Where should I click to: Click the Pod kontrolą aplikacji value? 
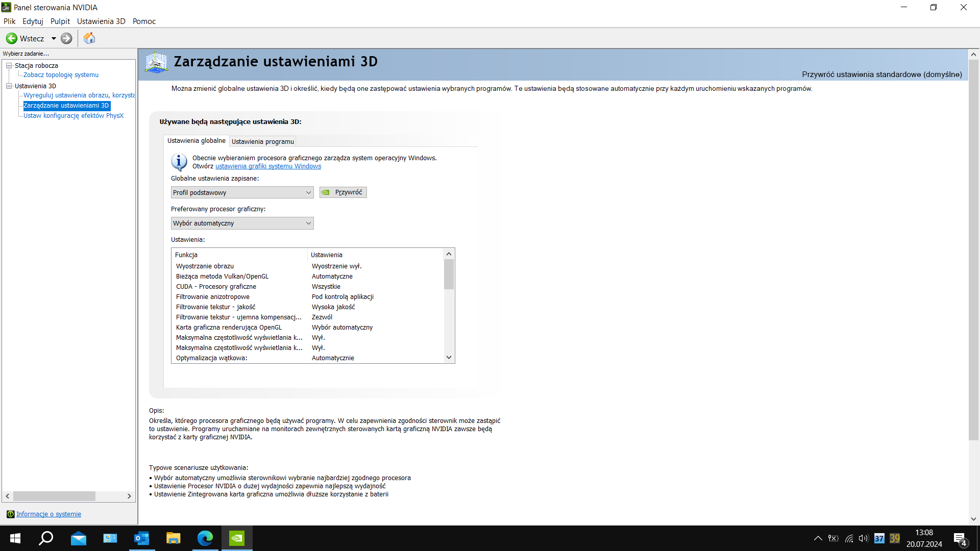(342, 297)
